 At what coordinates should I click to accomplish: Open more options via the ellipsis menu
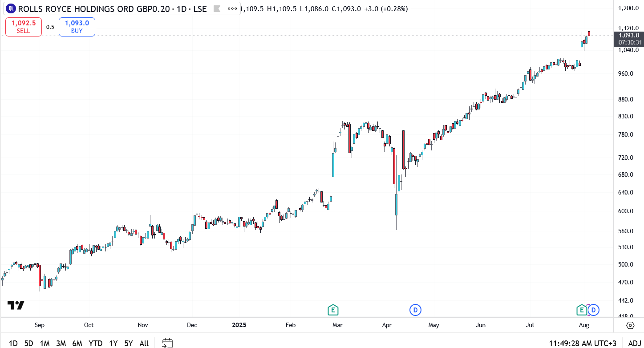232,8
